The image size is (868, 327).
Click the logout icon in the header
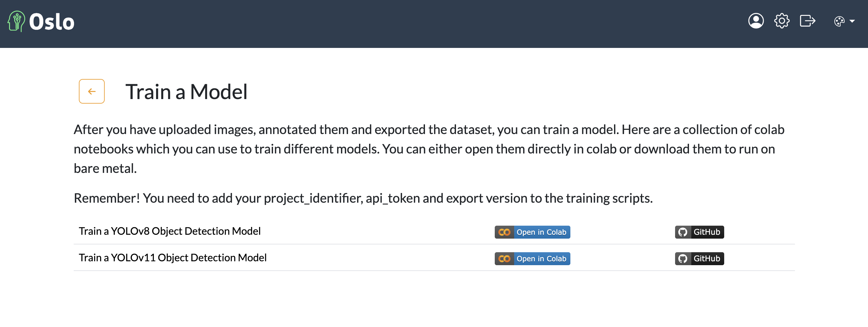(x=807, y=21)
